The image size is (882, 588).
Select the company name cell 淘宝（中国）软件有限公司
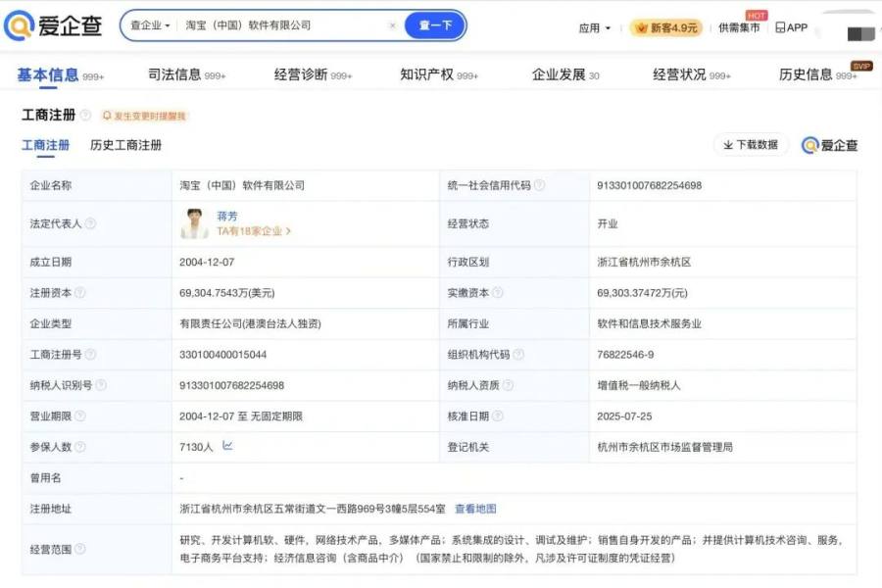242,185
